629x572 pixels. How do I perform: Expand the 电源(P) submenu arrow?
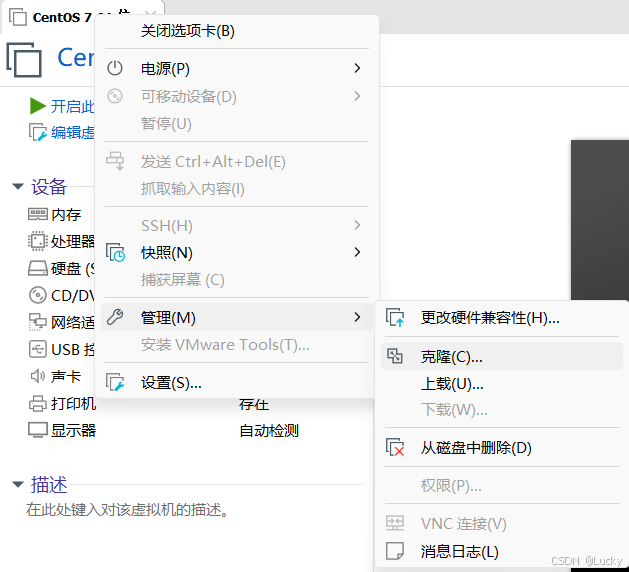[x=357, y=68]
